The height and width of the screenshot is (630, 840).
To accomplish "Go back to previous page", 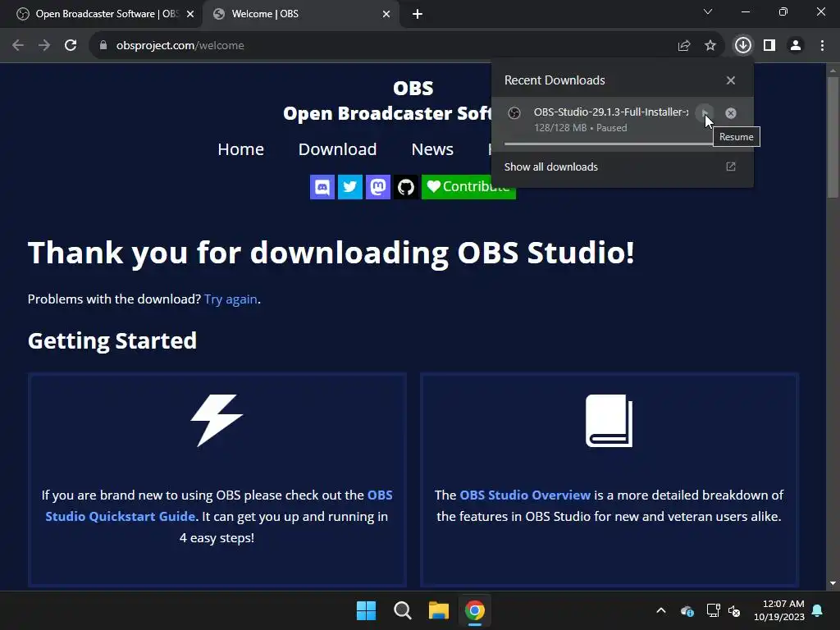I will click(18, 46).
